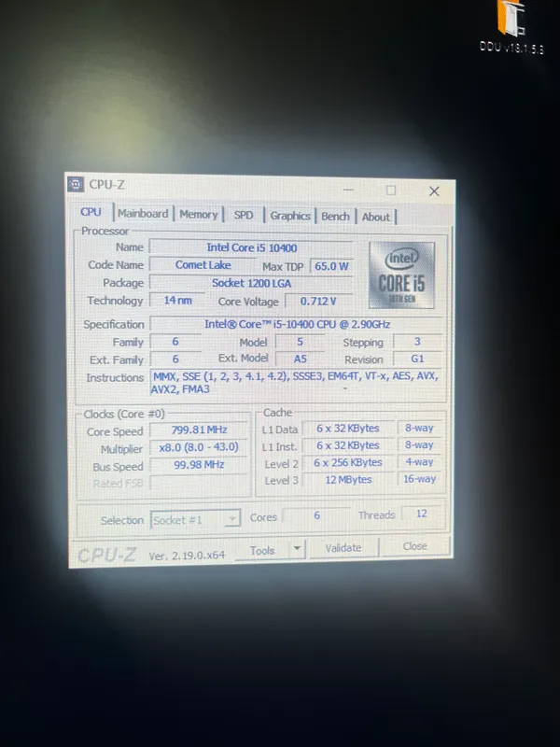Click the 16-way Level 3 associativity value
The height and width of the screenshot is (747, 560).
pos(420,479)
